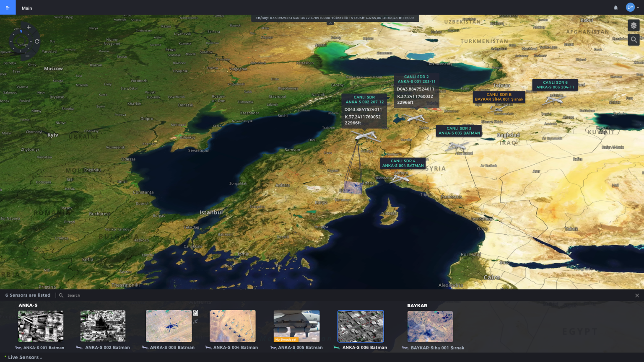
Task: Collapse the coordinates bar with the chevron
Action: 330,23
